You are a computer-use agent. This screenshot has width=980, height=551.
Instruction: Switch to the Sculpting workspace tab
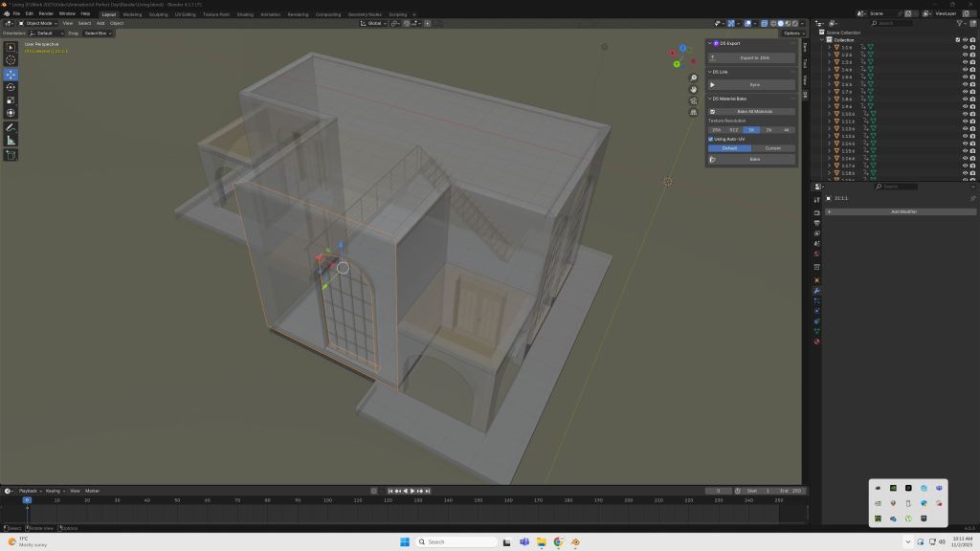click(x=158, y=14)
